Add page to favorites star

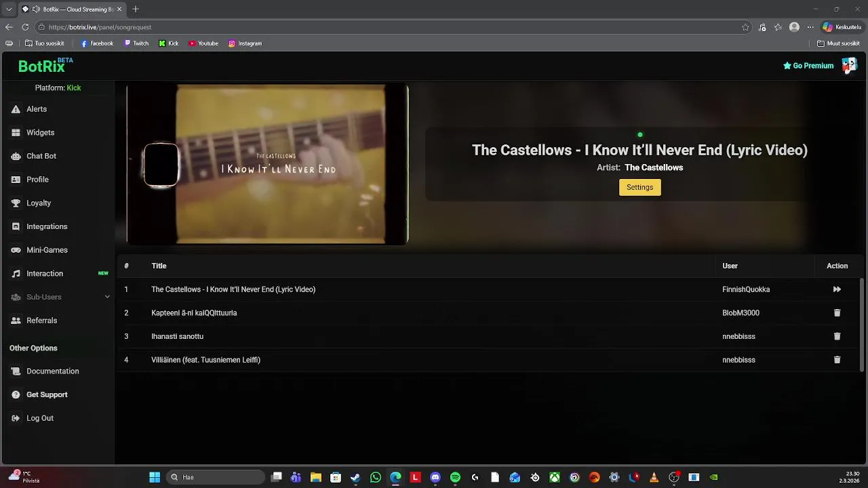coord(745,27)
